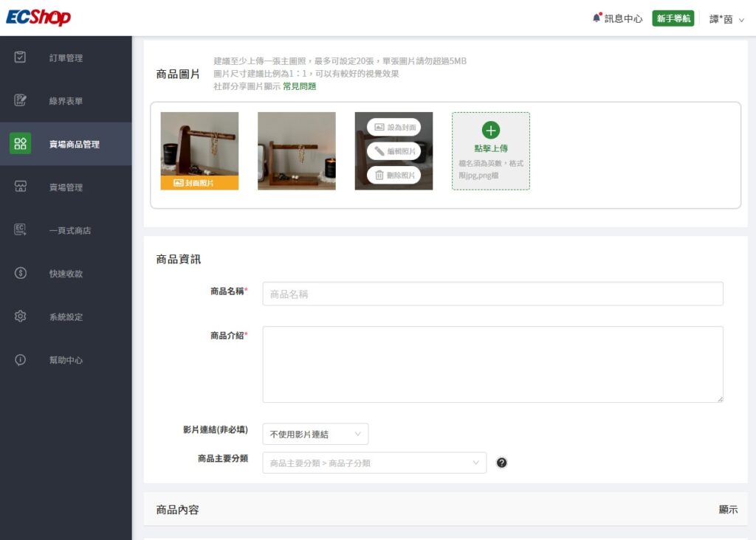Viewport: 756px width, 540px height.
Task: Click the 系統設定 gear icon
Action: click(21, 316)
